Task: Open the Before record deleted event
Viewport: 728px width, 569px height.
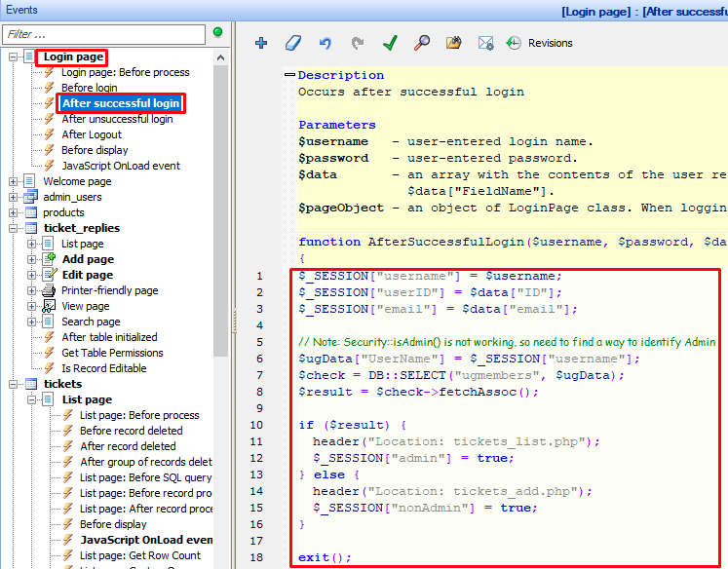Action: click(x=131, y=431)
